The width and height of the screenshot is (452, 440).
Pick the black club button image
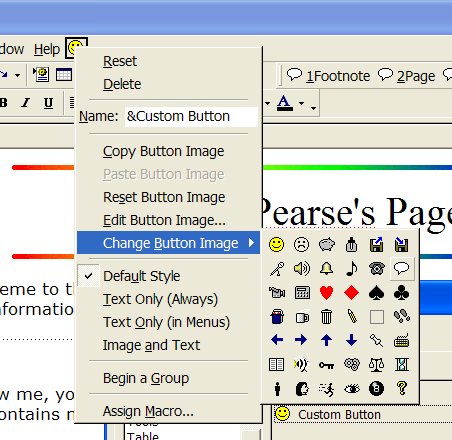401,293
